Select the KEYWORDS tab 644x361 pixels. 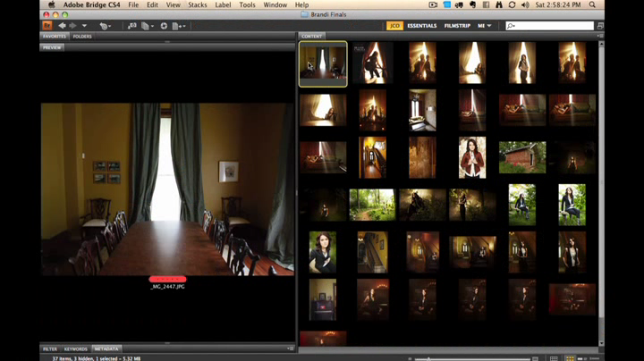[75, 348]
